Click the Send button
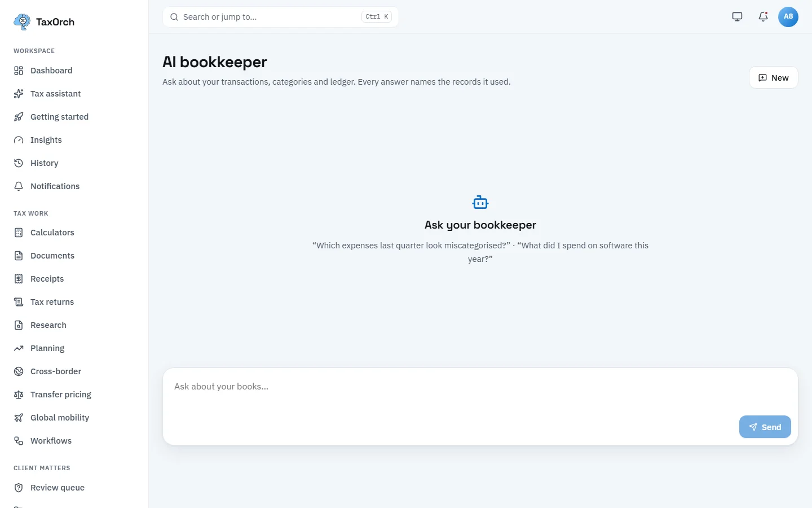This screenshot has width=812, height=508. click(x=765, y=427)
